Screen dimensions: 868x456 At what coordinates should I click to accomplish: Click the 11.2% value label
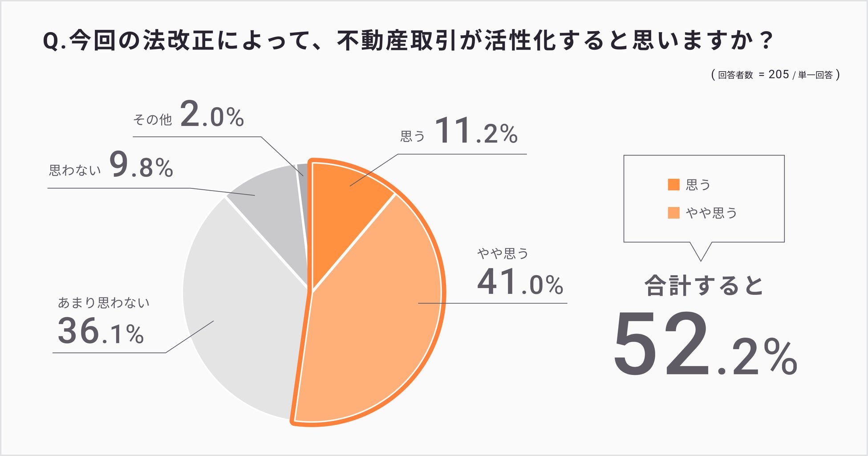point(475,131)
